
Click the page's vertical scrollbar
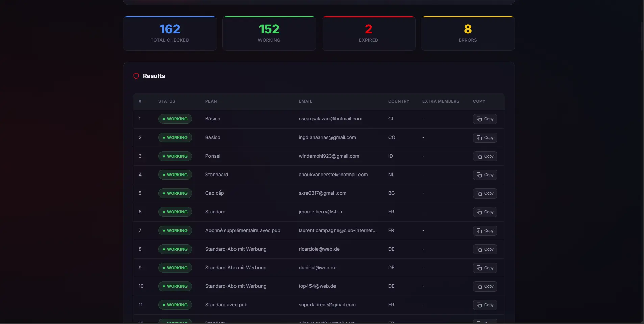click(642, 36)
